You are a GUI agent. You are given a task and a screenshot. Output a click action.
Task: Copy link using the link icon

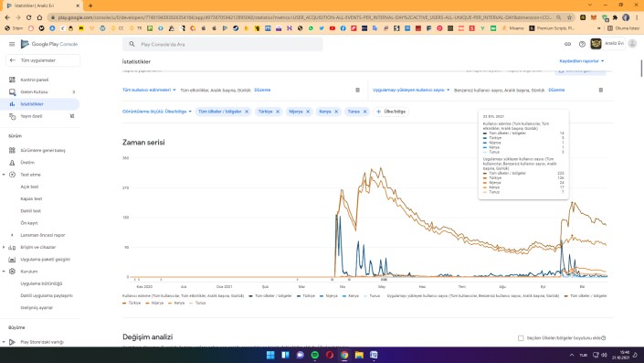pos(567,44)
